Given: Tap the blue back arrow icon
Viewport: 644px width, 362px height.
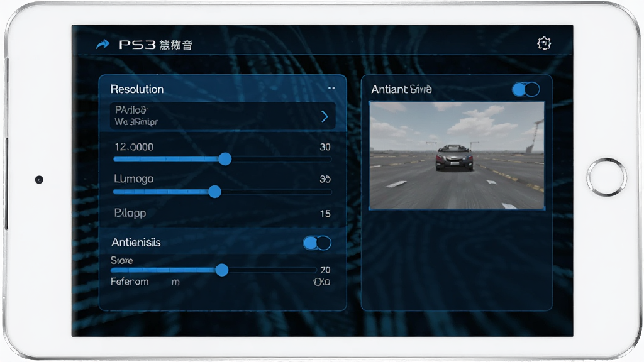Looking at the screenshot, I should pos(103,44).
